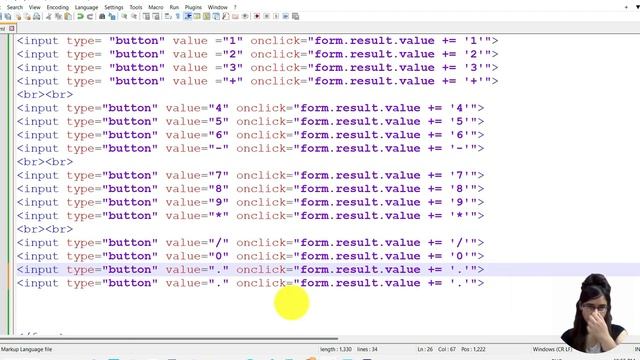Click the code line with value="/"
Viewport: 640px width, 360px height.
(x=251, y=243)
